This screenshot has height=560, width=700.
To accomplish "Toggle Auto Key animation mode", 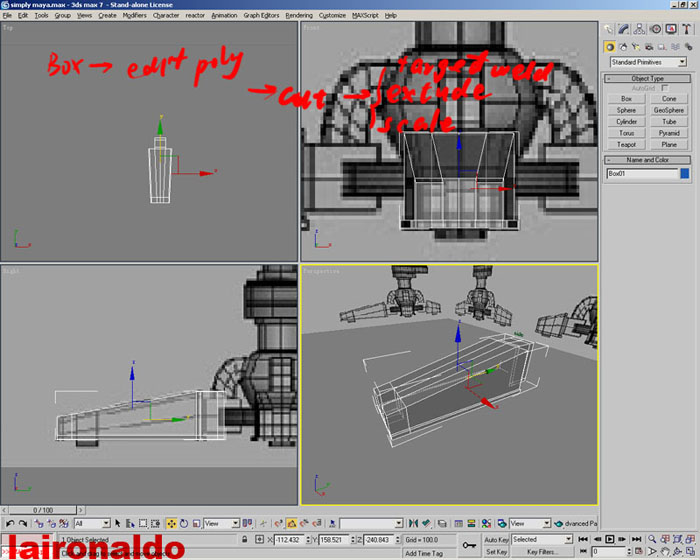I will [x=496, y=539].
